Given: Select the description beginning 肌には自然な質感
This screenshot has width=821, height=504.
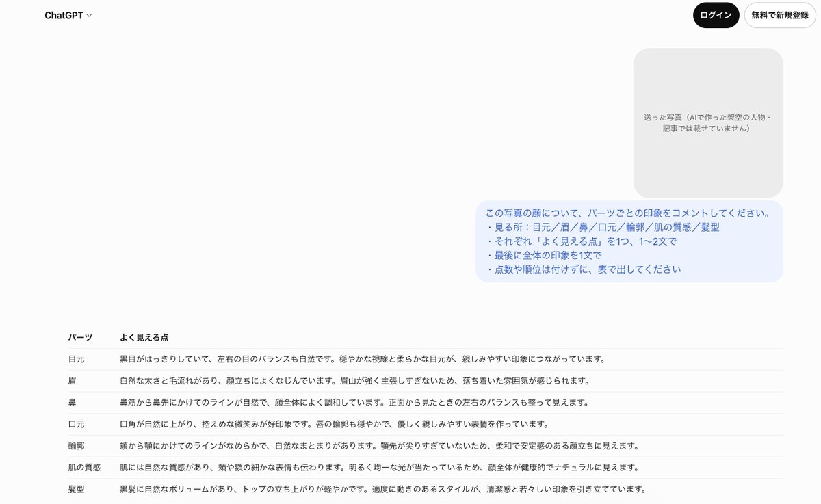Looking at the screenshot, I should (x=380, y=468).
